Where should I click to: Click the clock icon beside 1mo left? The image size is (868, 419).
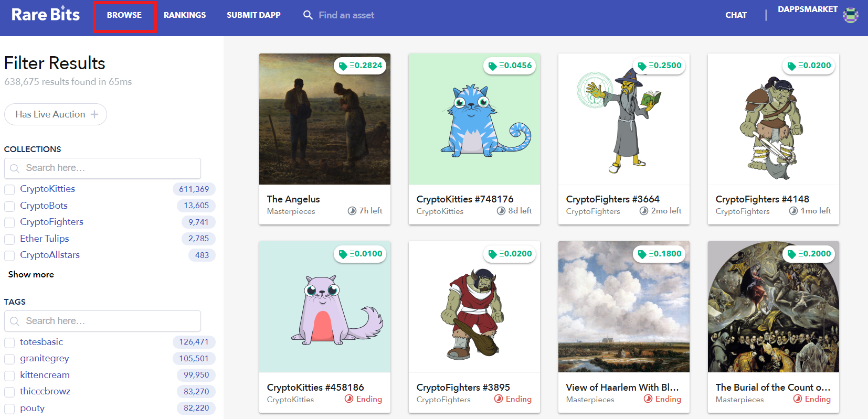tap(793, 211)
